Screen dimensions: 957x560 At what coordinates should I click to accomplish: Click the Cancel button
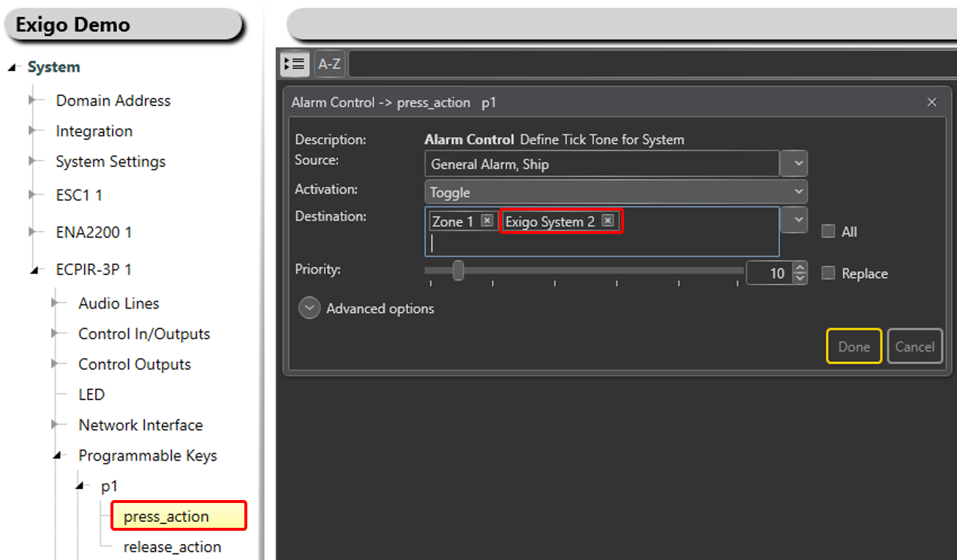(915, 347)
